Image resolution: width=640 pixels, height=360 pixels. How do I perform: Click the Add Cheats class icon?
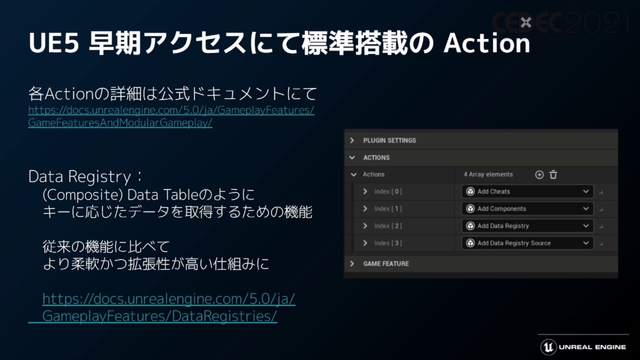(470, 191)
